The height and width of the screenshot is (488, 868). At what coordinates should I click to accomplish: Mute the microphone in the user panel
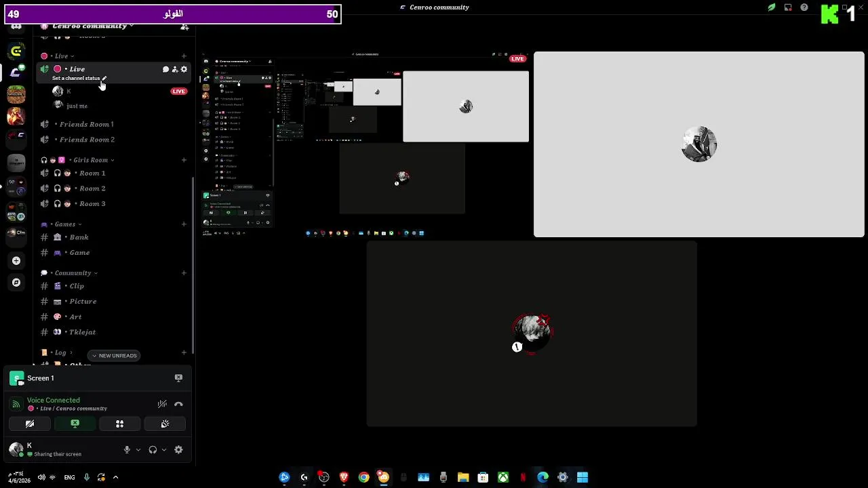(x=127, y=449)
